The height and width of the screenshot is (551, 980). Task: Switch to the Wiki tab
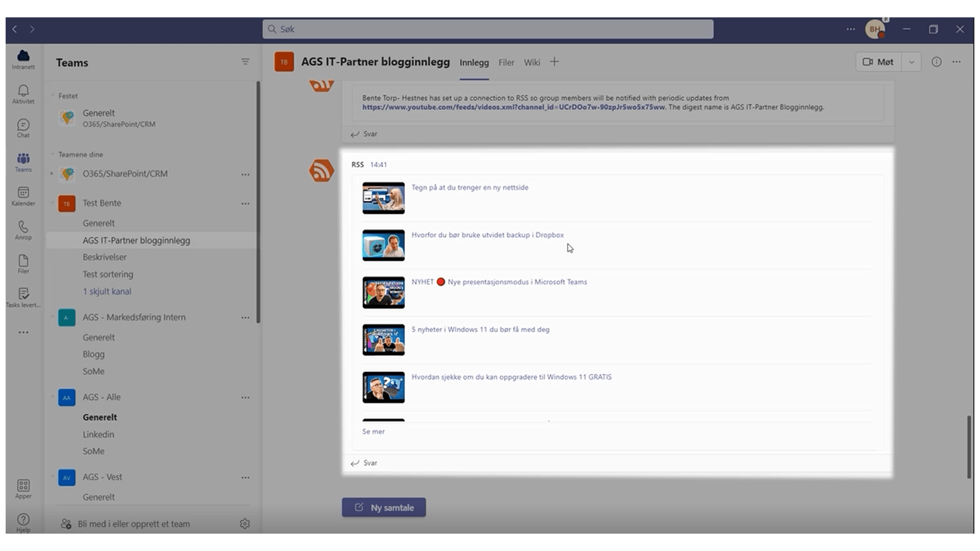pos(531,62)
